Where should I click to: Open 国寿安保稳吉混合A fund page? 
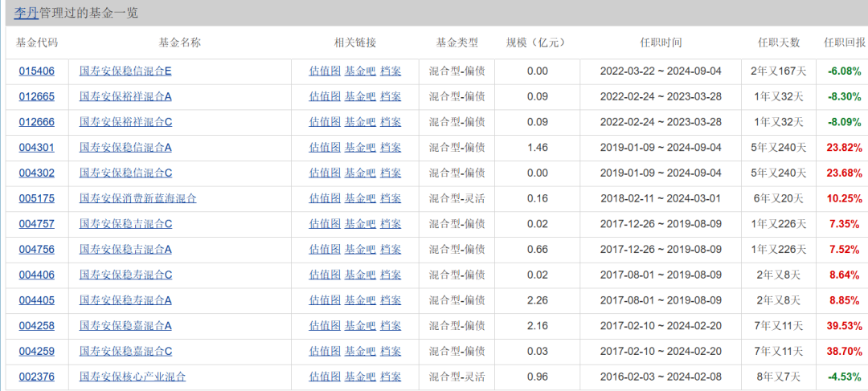[x=125, y=249]
